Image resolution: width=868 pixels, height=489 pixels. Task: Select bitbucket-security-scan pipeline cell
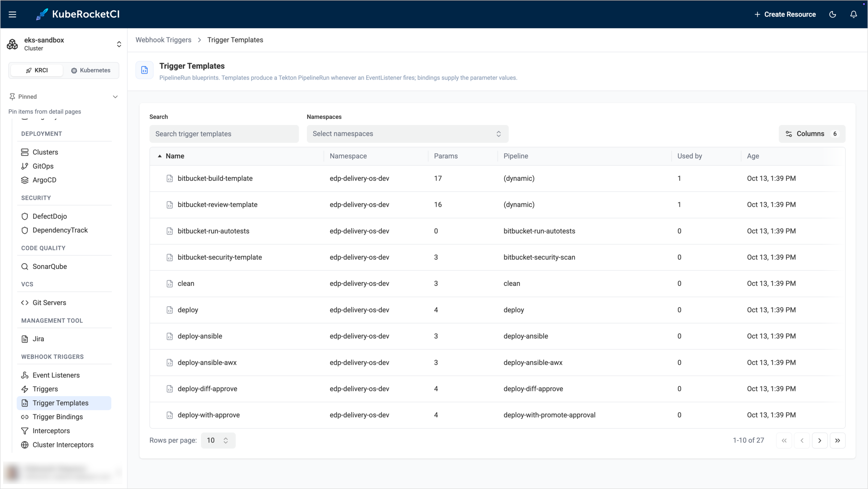coord(539,257)
